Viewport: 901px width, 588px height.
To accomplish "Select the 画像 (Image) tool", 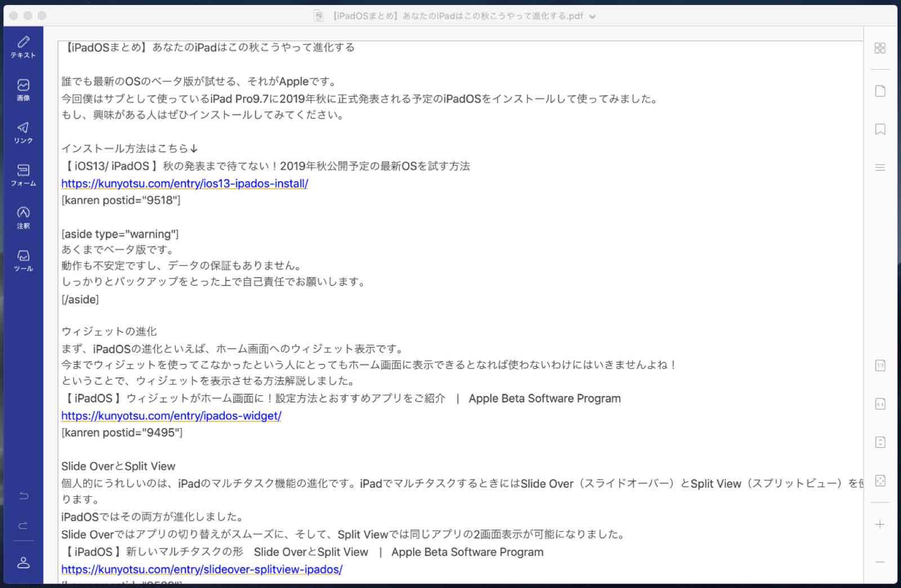I will point(23,90).
